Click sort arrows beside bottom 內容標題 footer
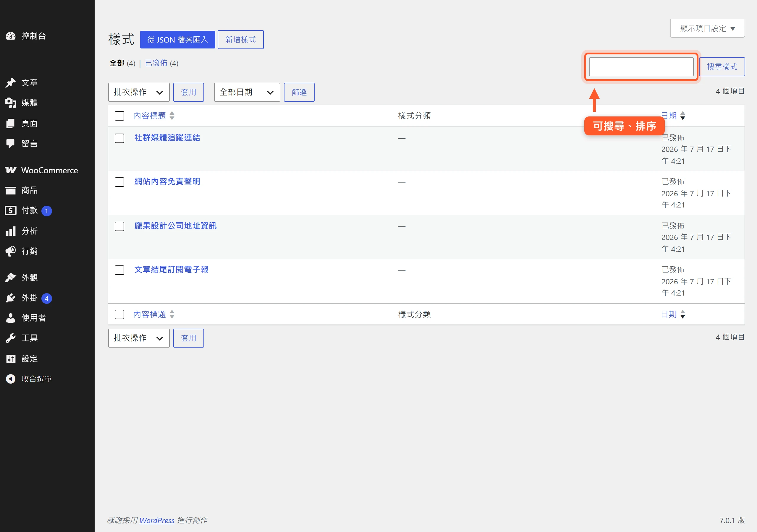This screenshot has width=757, height=532. coord(172,314)
